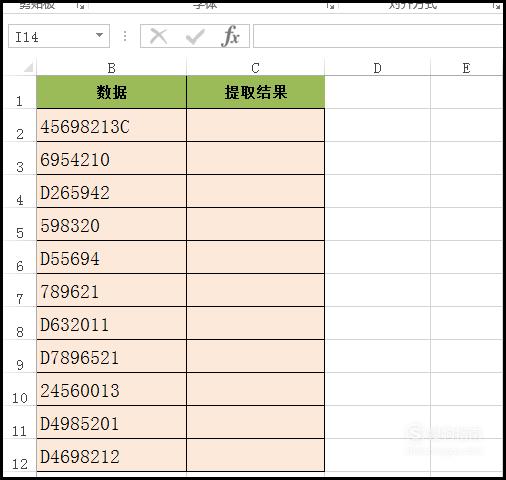Click the Name Box showing I14

59,36
